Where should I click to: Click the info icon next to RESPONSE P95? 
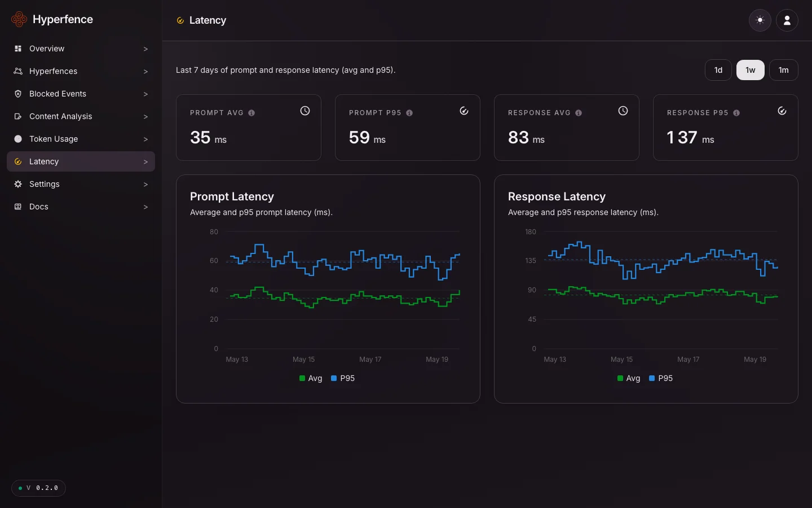(x=736, y=113)
